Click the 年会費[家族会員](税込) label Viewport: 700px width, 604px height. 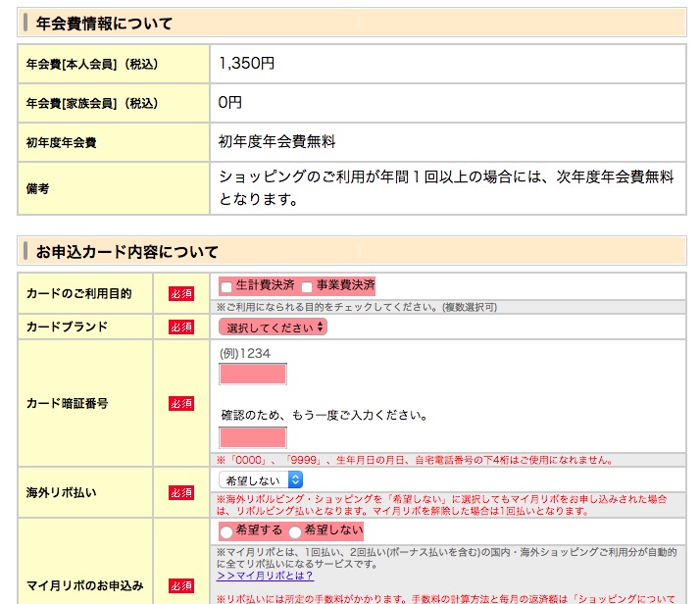coord(92,104)
